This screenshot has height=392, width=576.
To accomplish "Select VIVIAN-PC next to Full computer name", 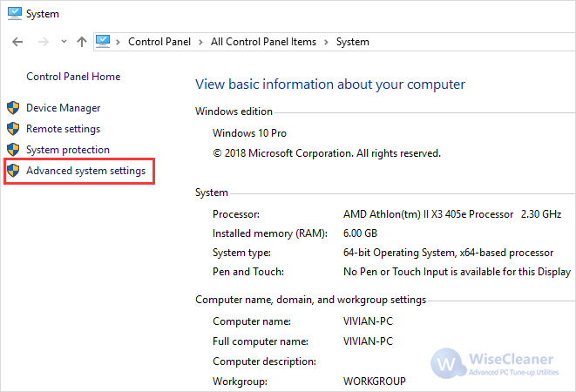I will [x=368, y=341].
